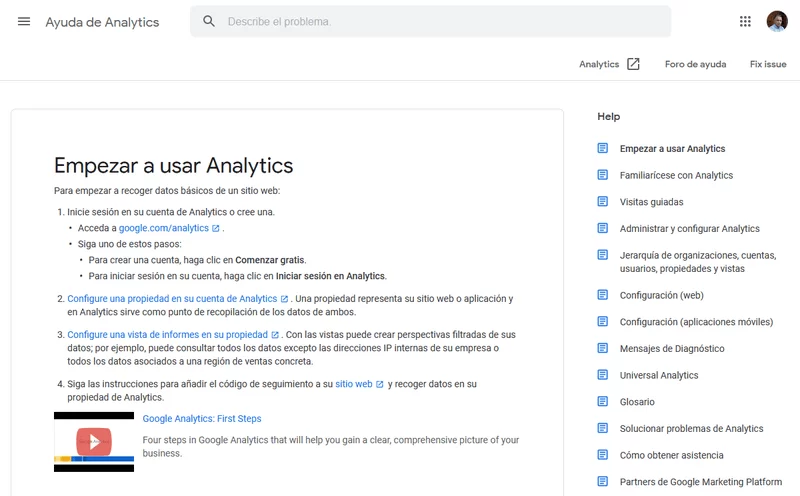
Task: Open Glosario help article
Action: 637,402
